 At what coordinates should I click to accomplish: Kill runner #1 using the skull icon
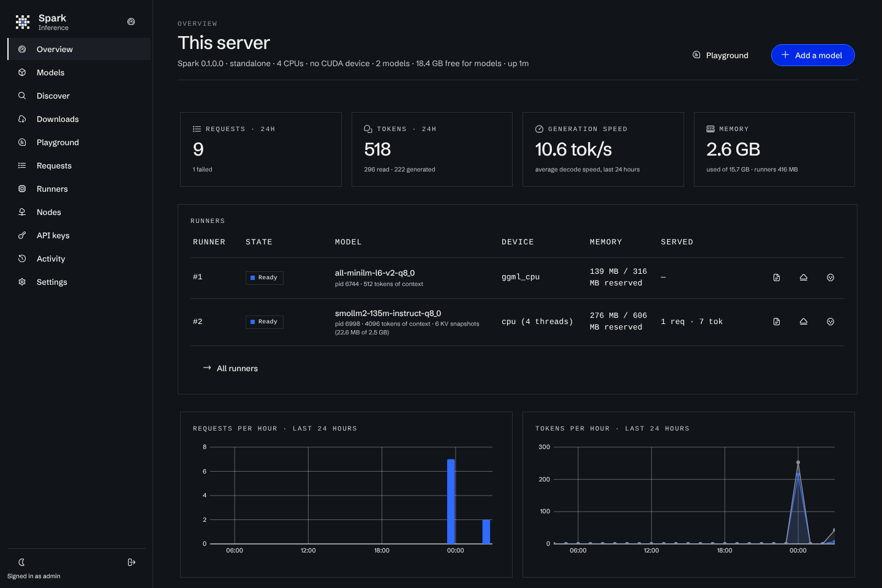pos(831,277)
